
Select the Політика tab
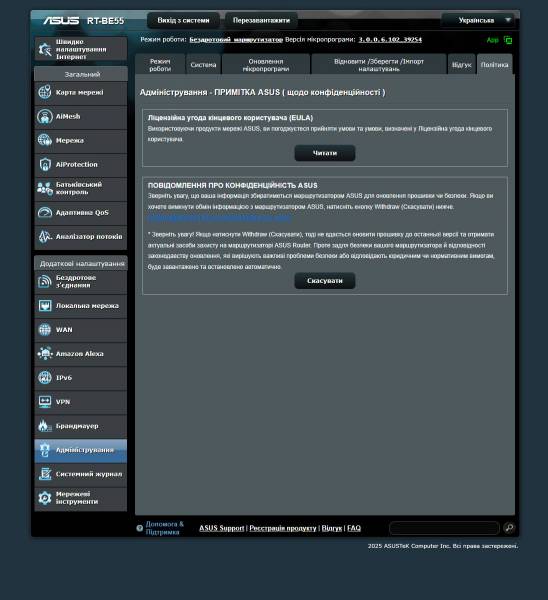coord(494,65)
